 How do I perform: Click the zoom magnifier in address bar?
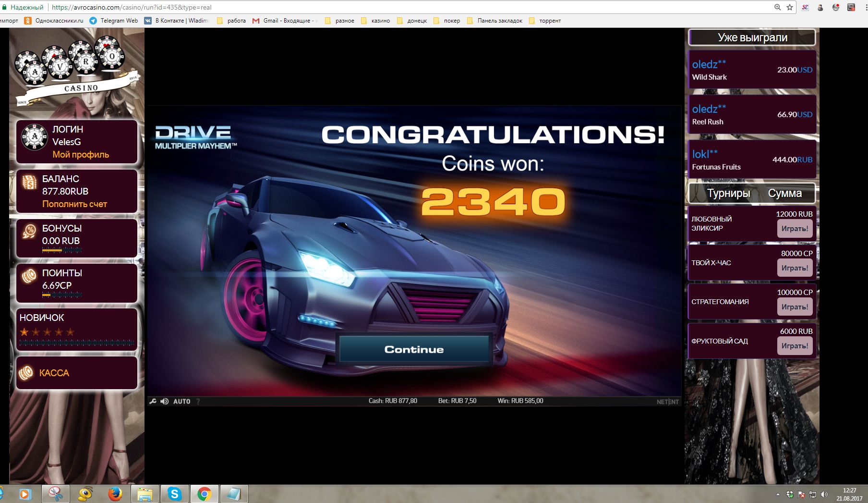point(777,7)
